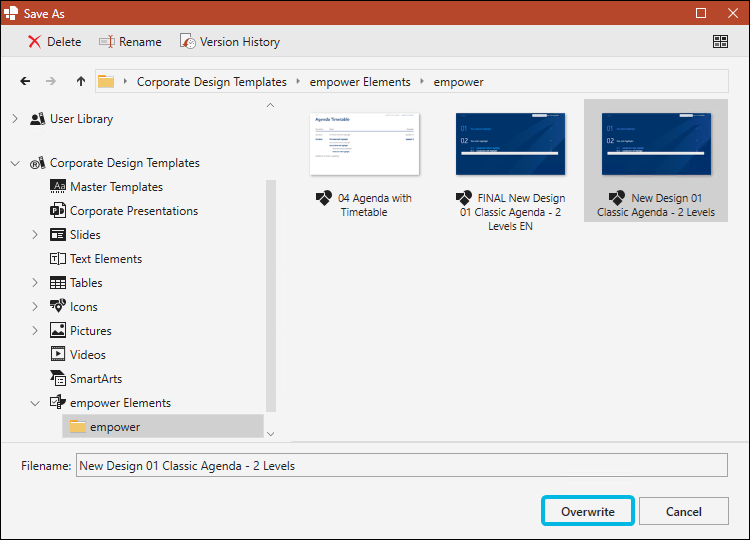Select New Design 01 Classic Agenda thumbnail
This screenshot has height=540, width=750.
tap(656, 144)
